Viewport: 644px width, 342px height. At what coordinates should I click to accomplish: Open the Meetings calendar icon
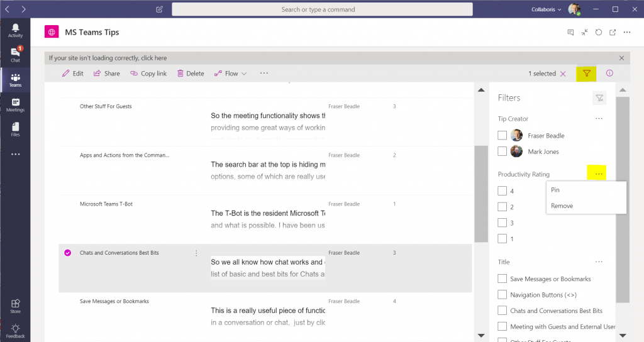(15, 102)
